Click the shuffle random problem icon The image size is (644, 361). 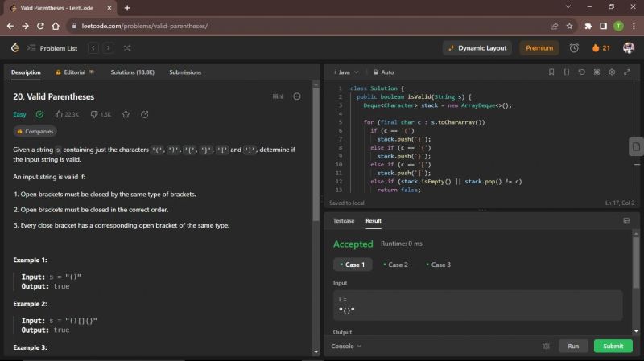click(126, 48)
